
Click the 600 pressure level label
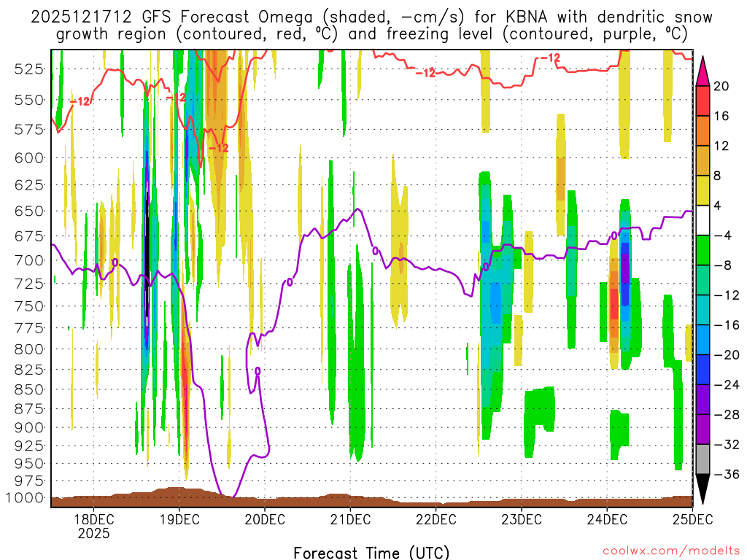[28, 157]
